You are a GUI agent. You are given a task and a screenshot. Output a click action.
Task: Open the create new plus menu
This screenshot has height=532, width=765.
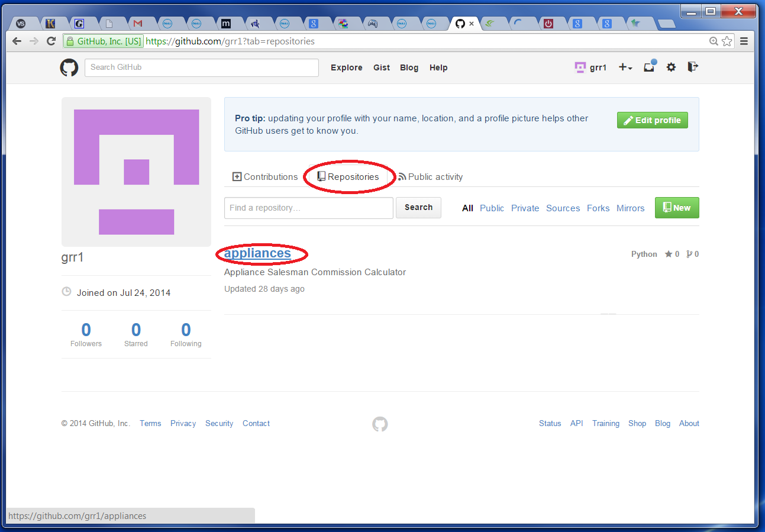(625, 67)
